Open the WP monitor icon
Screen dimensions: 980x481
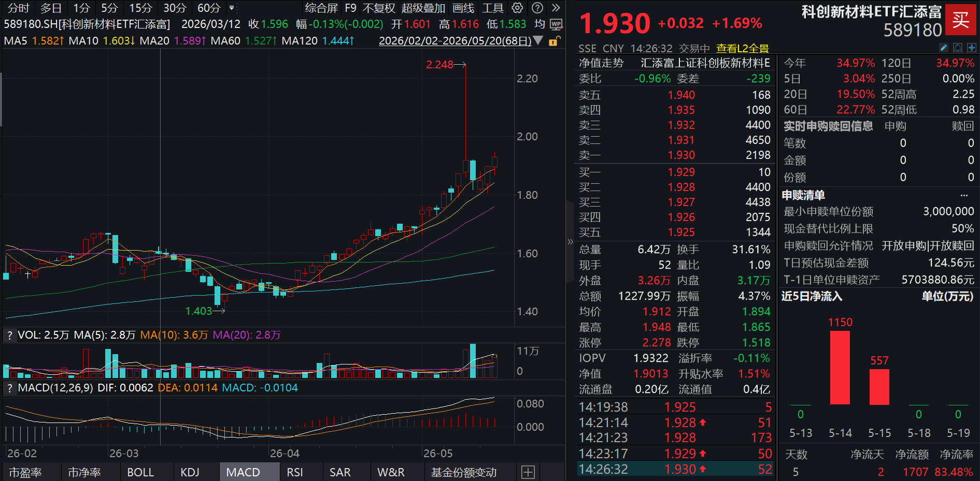(556, 24)
